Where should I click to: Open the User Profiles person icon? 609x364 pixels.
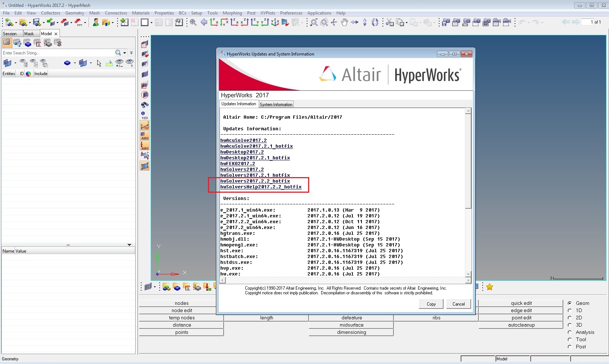point(96,23)
